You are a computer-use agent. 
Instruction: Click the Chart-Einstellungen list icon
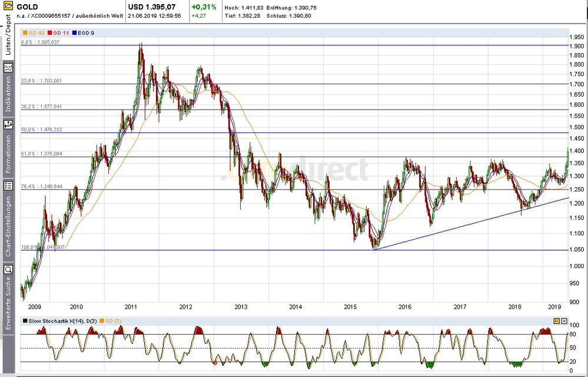click(x=8, y=186)
